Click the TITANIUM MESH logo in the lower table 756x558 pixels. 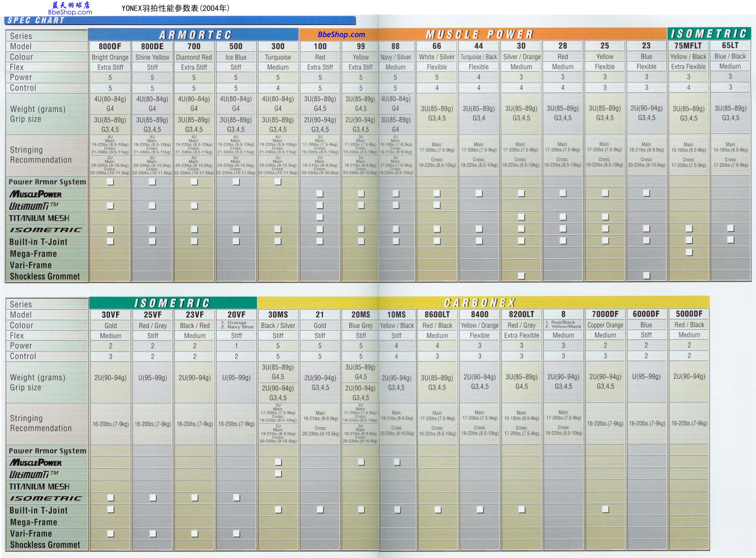click(x=39, y=487)
